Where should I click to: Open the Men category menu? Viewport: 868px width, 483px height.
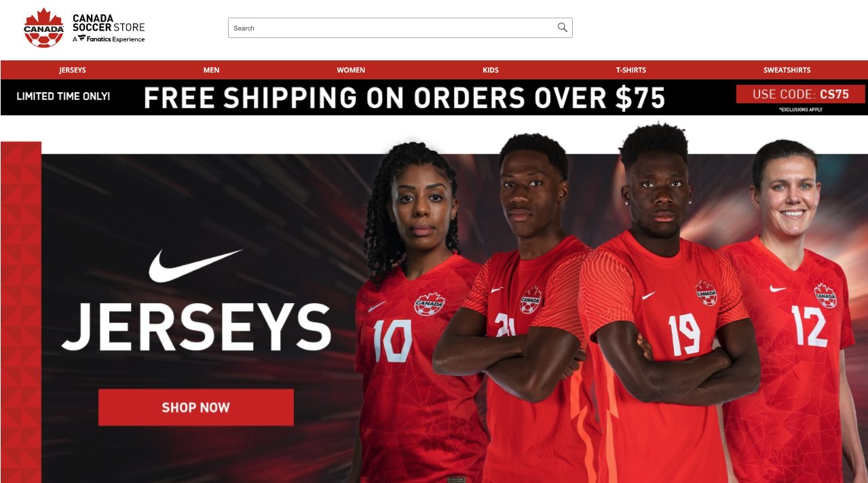point(212,70)
